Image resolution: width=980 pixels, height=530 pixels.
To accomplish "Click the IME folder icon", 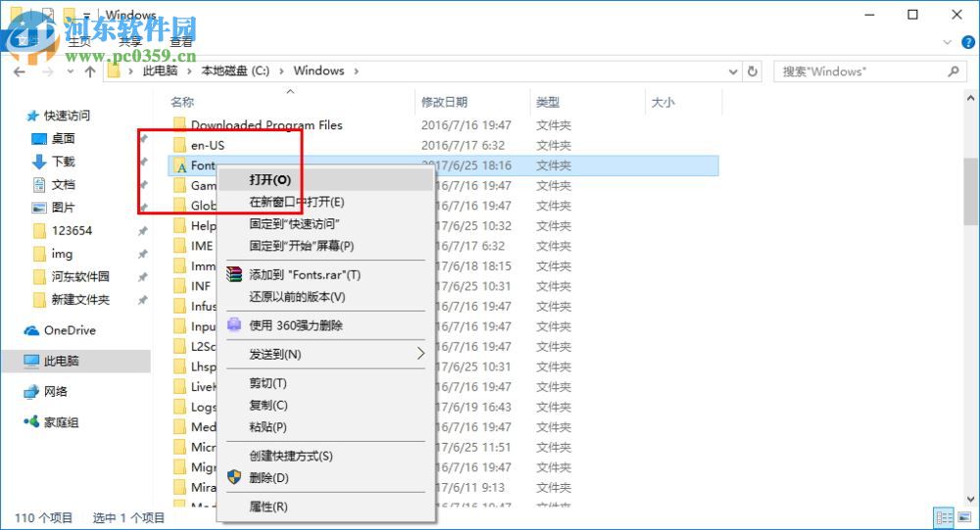I will (180, 246).
